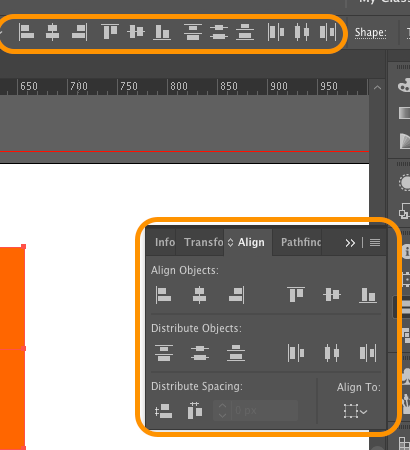Click Vertical Align Center in the Align panel

(x=332, y=295)
